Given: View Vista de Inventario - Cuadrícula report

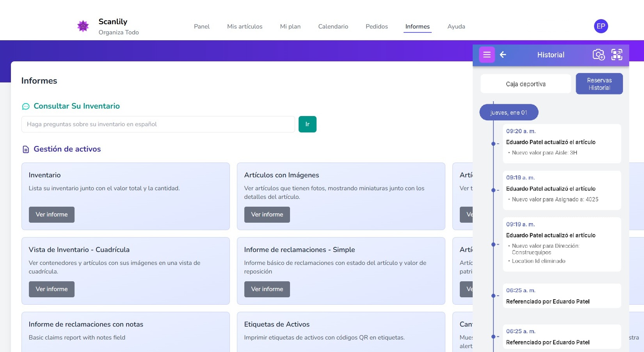Looking at the screenshot, I should point(52,289).
